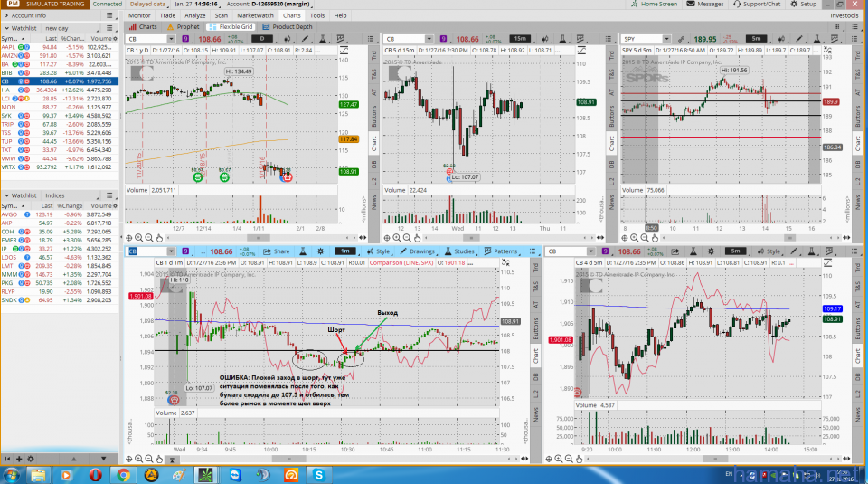868x484 pixels.
Task: Open the new day watchlist menu icon
Action: pyautogui.click(x=109, y=28)
